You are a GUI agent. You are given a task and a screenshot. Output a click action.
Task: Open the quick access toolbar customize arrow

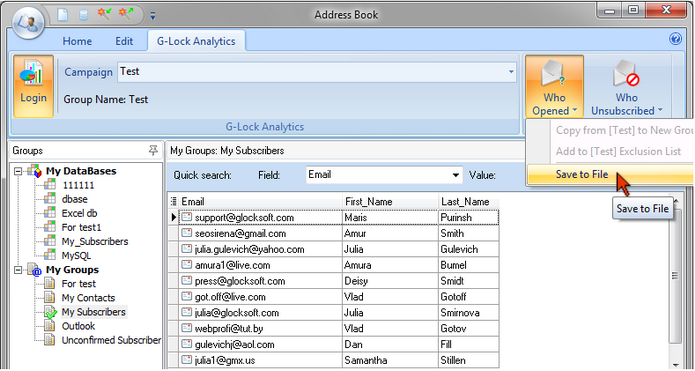coord(153,16)
